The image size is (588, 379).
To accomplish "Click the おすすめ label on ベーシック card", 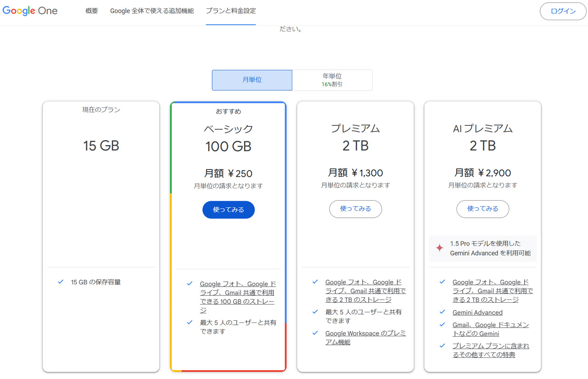I will click(228, 112).
